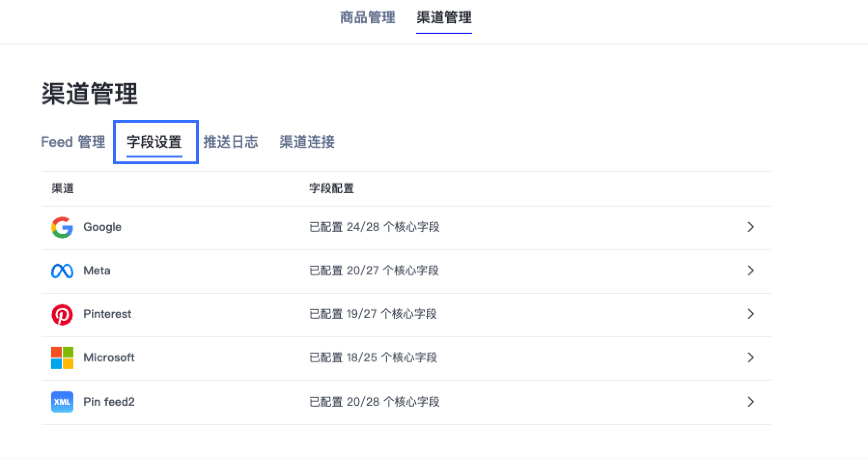Expand the Google row chevron arrow
This screenshot has width=868, height=459.
click(x=751, y=227)
